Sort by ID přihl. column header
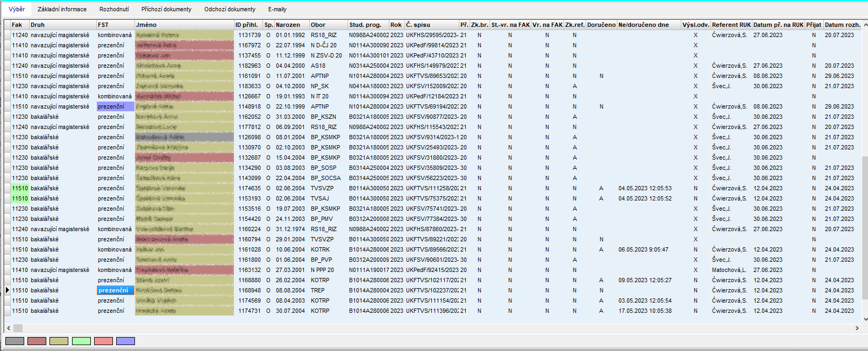The height and width of the screenshot is (351, 868). coord(247,25)
